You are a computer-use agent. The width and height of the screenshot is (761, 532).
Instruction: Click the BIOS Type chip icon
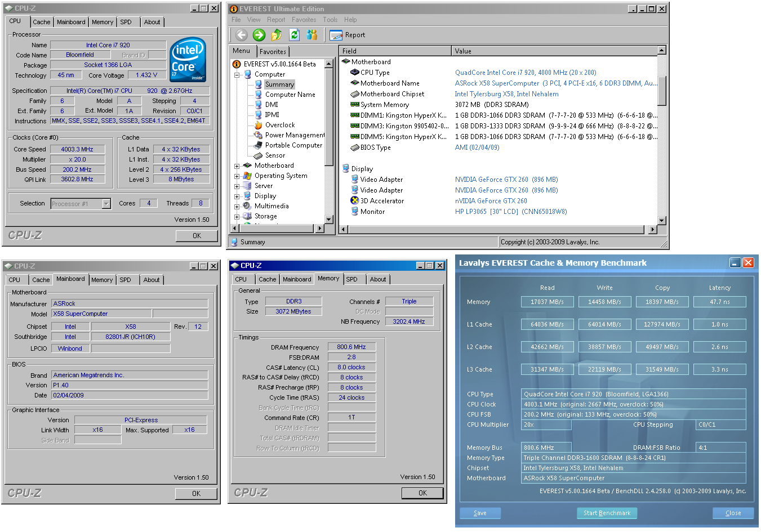pos(355,147)
